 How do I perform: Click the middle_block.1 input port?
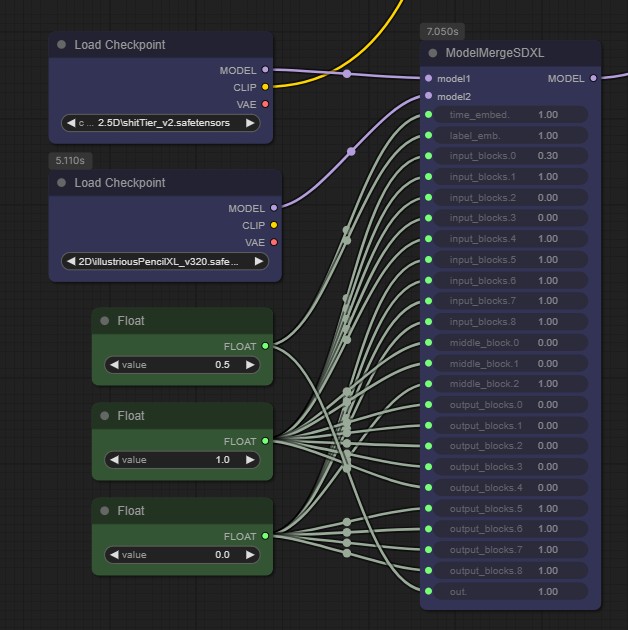428,363
